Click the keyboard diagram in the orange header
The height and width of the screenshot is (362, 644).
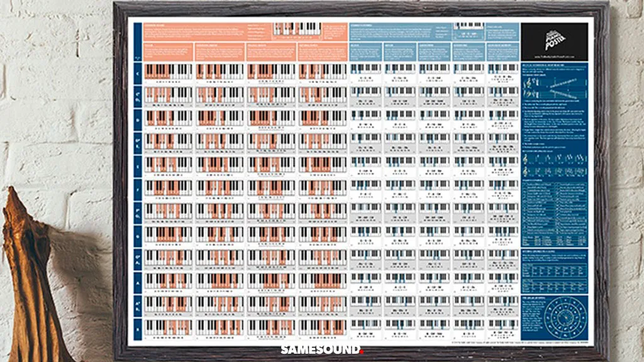tap(297, 29)
